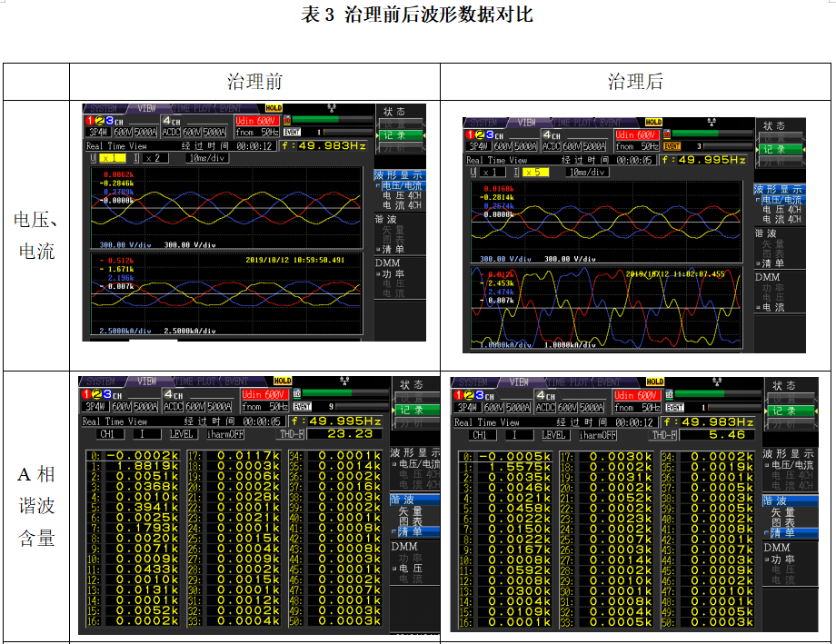This screenshot has width=836, height=644.
Task: Toggle the iharmOFF setting
Action: [224, 433]
